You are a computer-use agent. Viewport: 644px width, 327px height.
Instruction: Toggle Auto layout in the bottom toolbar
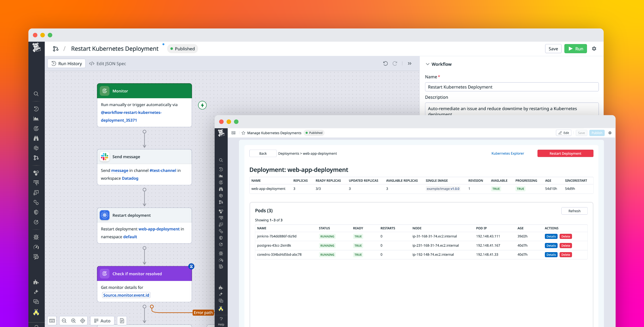(x=102, y=321)
